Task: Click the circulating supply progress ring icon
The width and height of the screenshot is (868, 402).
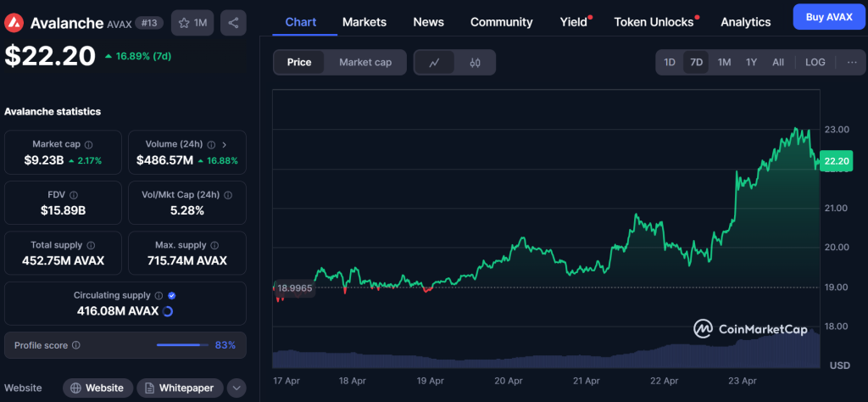Action: (168, 311)
